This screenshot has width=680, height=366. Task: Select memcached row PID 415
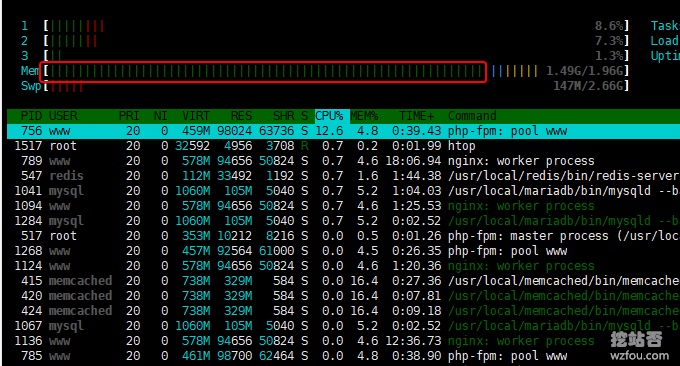click(343, 281)
